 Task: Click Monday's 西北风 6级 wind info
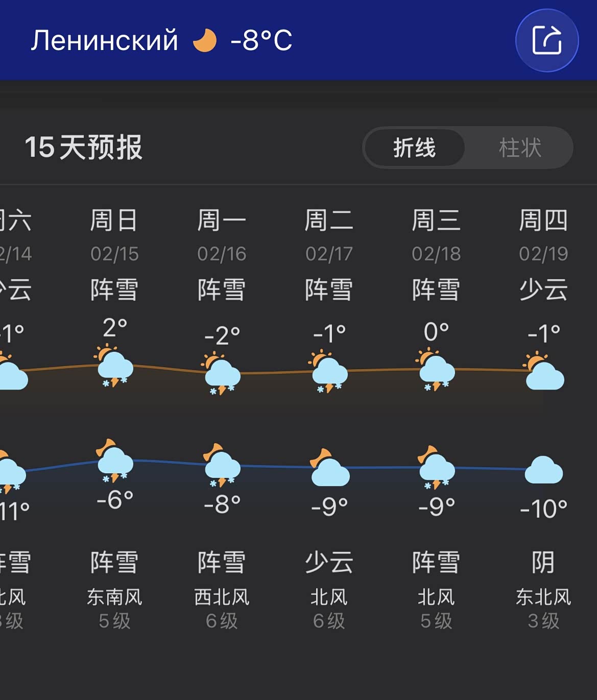click(222, 608)
